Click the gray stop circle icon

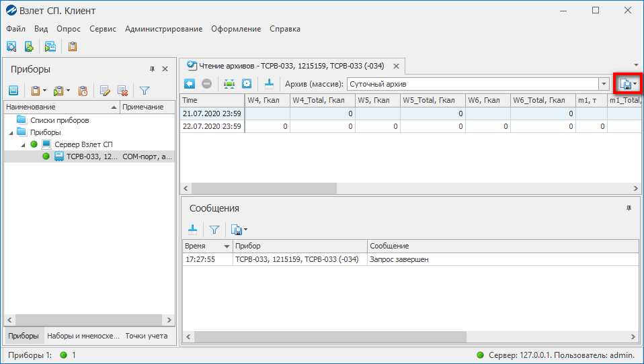pos(206,84)
